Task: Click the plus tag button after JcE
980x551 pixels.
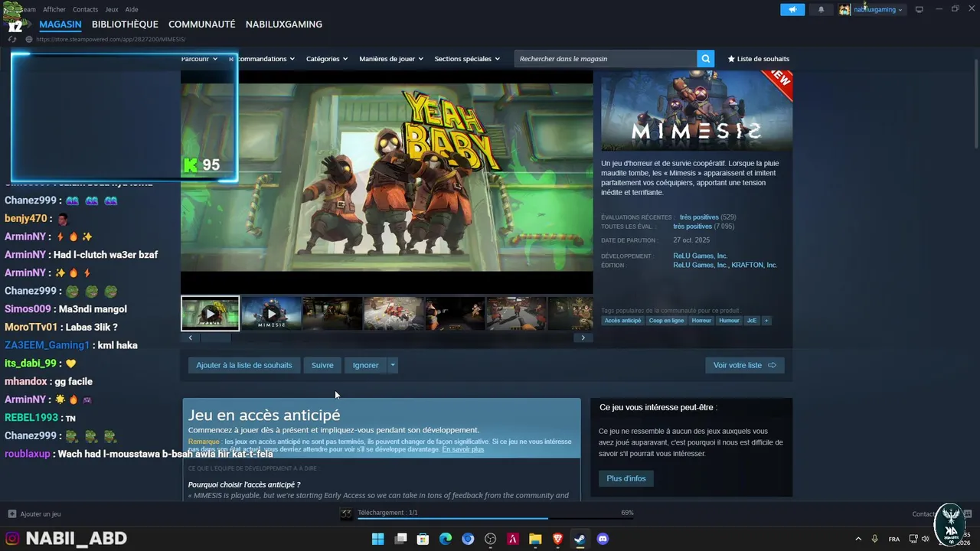Action: 766,321
